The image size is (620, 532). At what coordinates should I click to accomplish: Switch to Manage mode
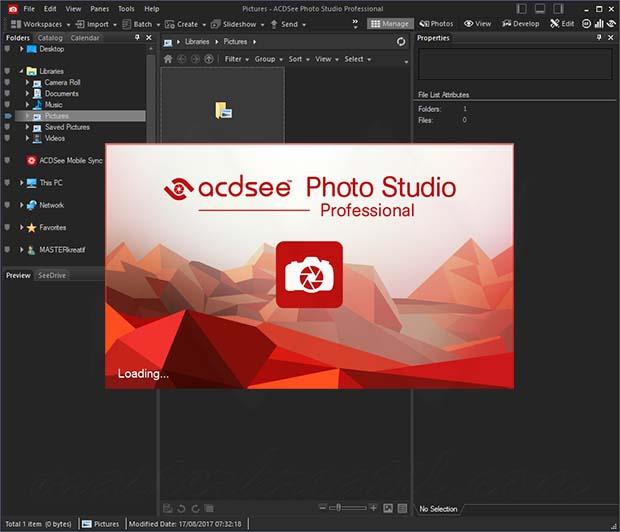click(390, 24)
